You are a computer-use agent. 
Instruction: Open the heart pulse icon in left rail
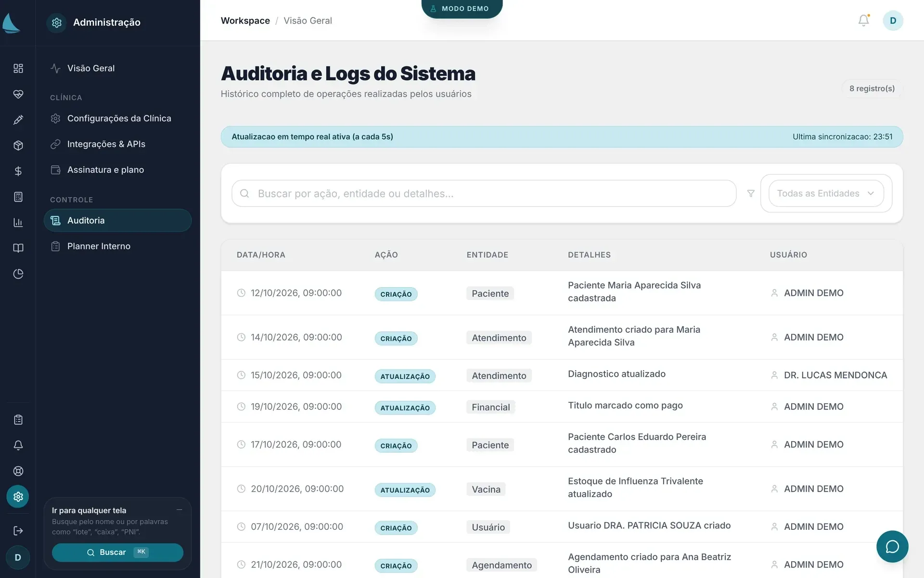(x=18, y=94)
